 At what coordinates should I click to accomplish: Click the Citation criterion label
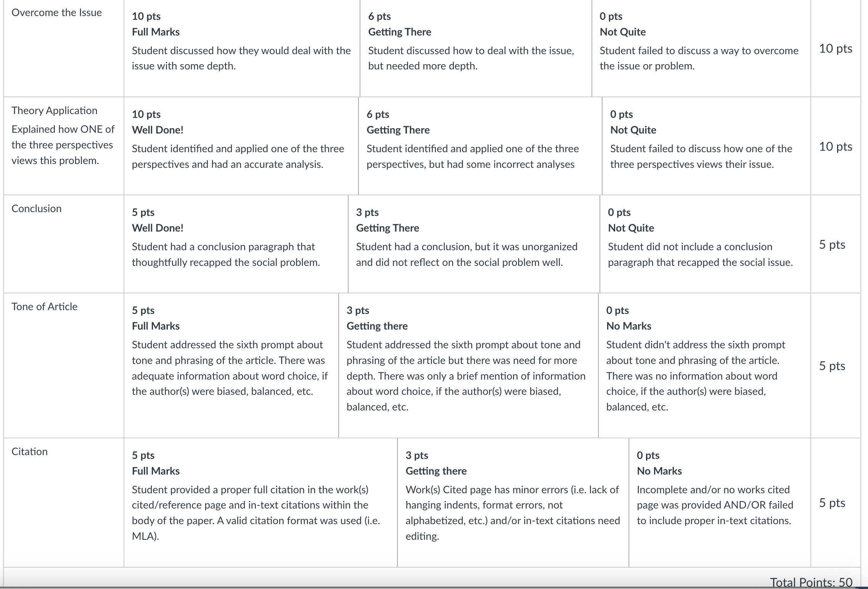tap(29, 451)
